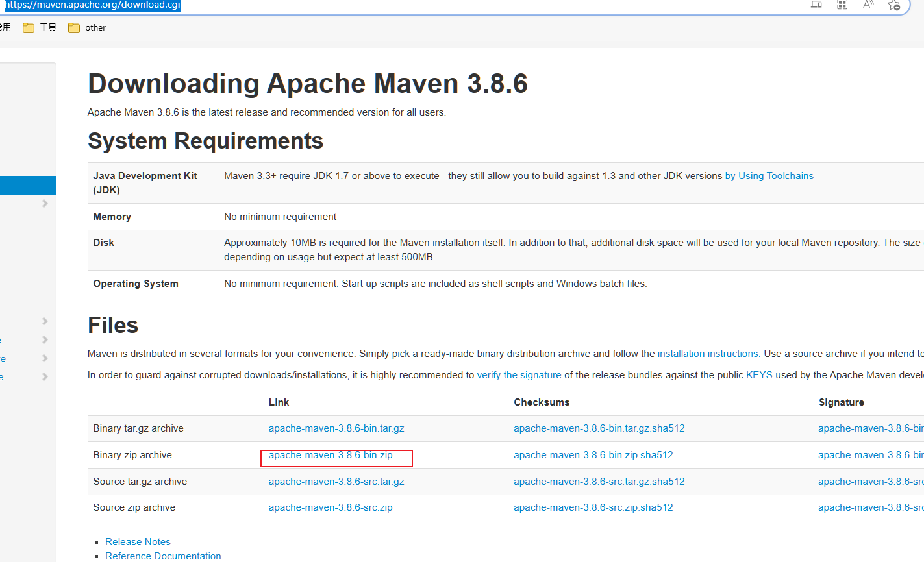Open the Reference Documentation link
Viewport: 924px width, 562px height.
[x=163, y=556]
